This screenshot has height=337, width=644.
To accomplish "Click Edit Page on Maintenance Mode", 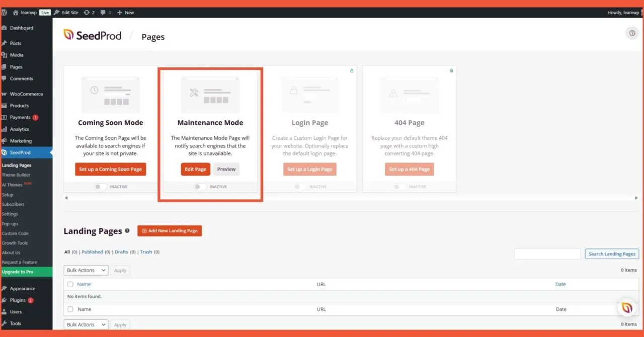I will [195, 169].
